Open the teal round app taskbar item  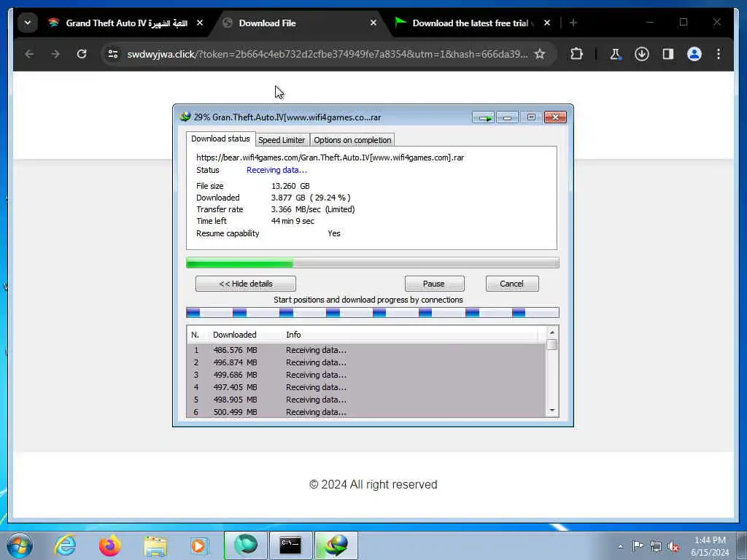point(246,545)
